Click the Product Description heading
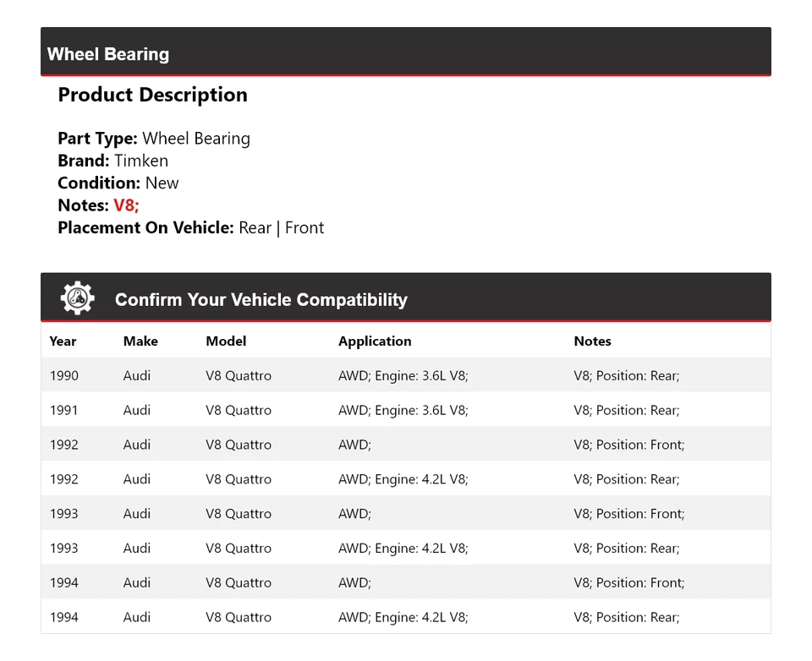 [152, 95]
